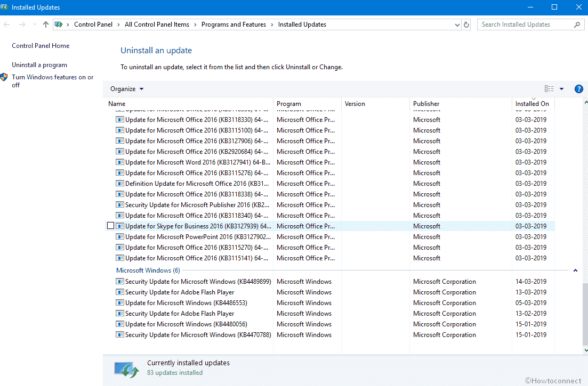Image resolution: width=588 pixels, height=386 pixels.
Task: Click icon of Publisher 2016 security update
Action: (120, 205)
